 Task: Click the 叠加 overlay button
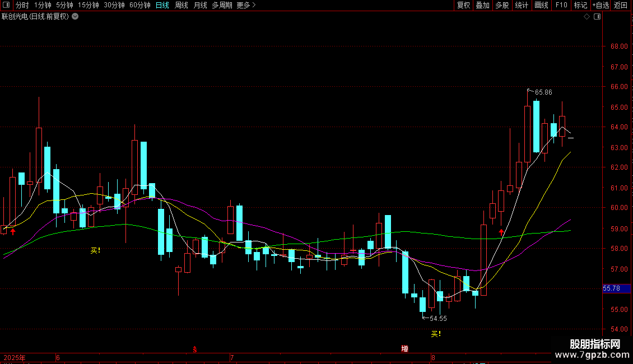pos(482,5)
